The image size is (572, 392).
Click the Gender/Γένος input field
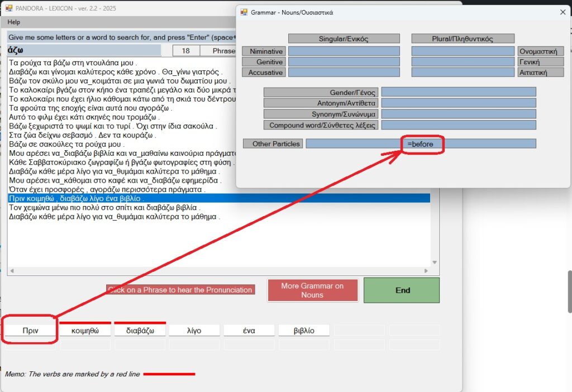(458, 92)
